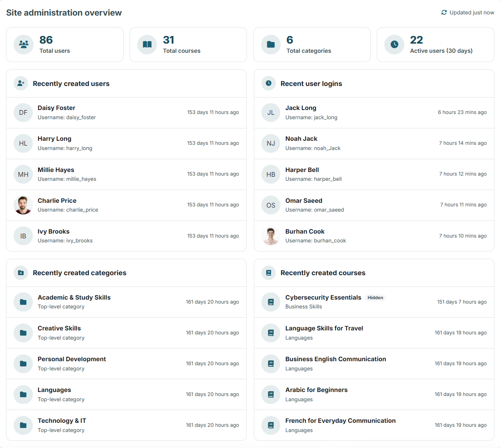The height and width of the screenshot is (448, 500).
Task: Click the 151 days 7 hours ago timestamp
Action: tap(462, 302)
